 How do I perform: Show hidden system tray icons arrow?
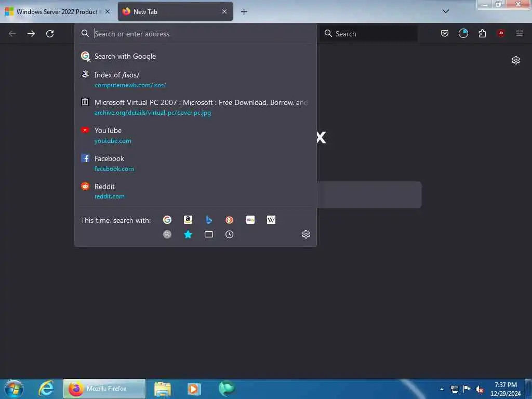coord(442,389)
